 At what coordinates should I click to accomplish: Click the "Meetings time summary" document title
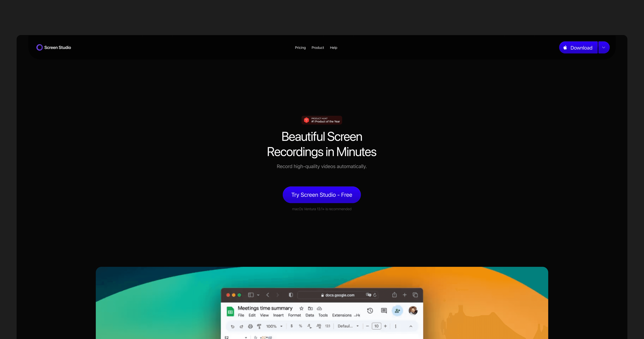[265, 308]
